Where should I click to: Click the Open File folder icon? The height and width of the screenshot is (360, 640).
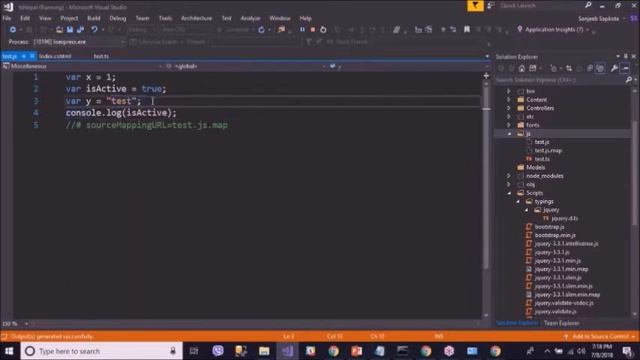(60, 29)
